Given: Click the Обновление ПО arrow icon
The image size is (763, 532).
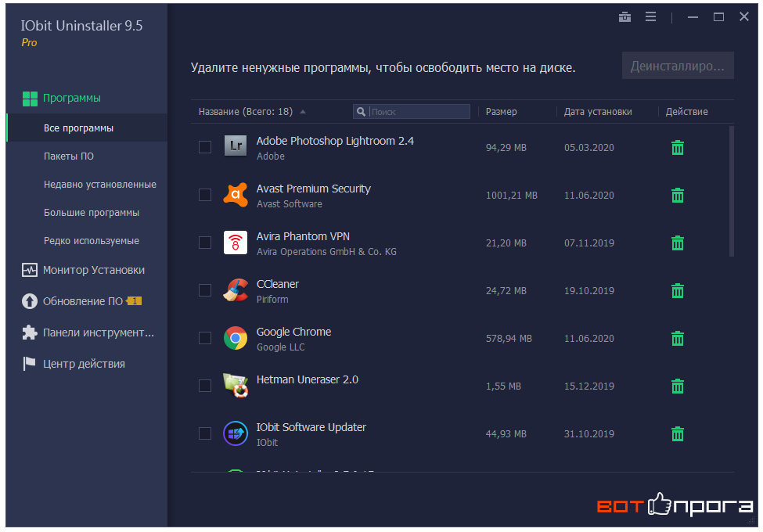Looking at the screenshot, I should pos(30,301).
